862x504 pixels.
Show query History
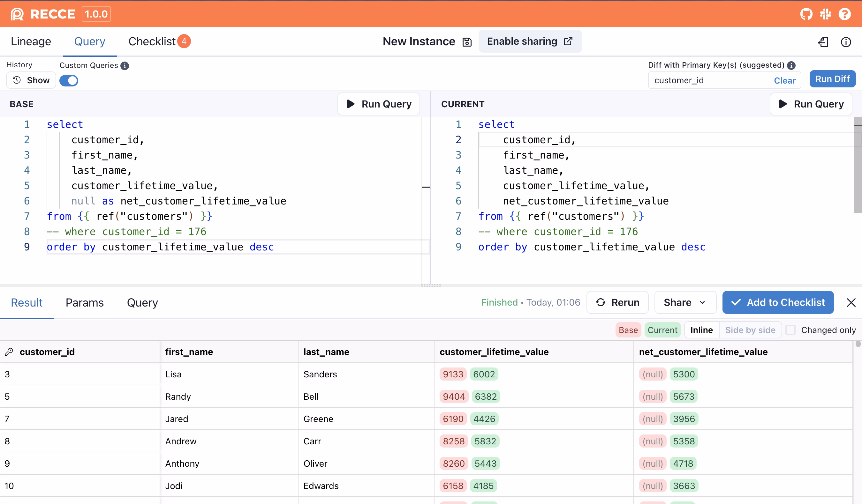pyautogui.click(x=31, y=80)
